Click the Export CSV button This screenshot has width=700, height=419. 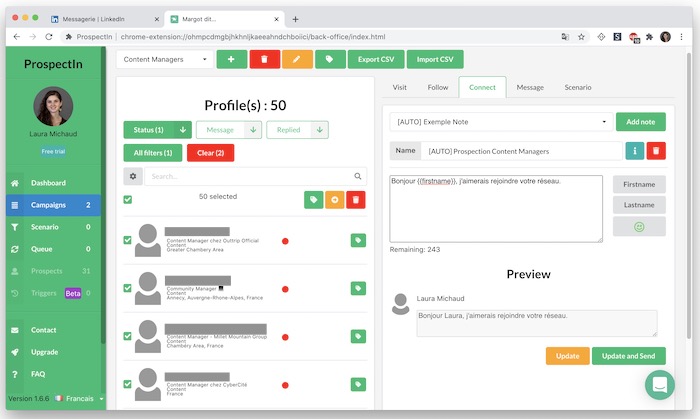[376, 59]
